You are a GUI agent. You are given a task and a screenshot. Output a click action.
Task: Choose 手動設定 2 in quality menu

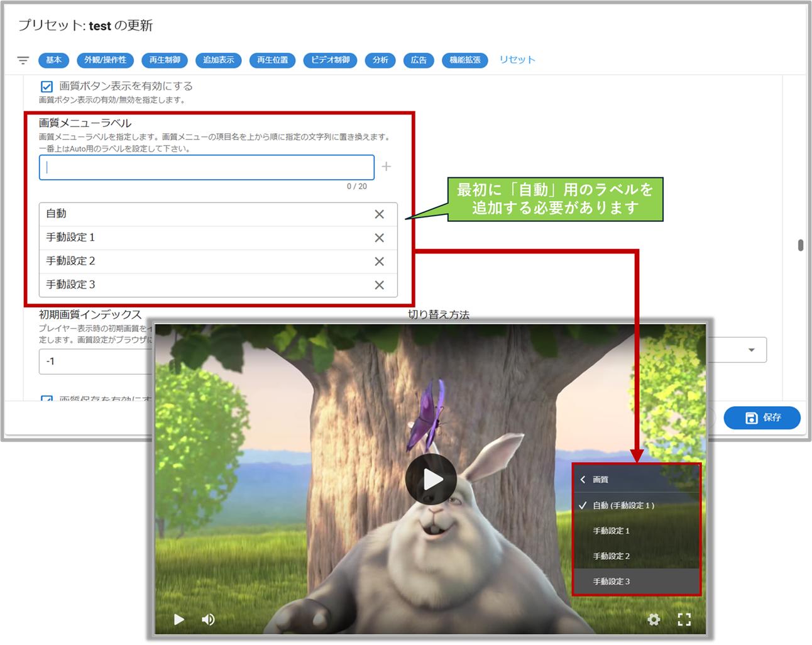[x=637, y=556]
